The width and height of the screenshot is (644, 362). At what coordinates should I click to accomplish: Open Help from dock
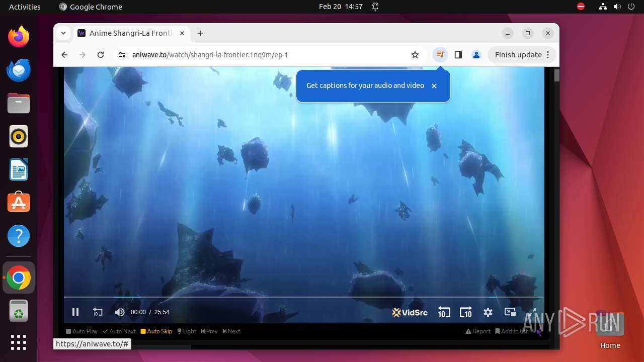point(19,236)
